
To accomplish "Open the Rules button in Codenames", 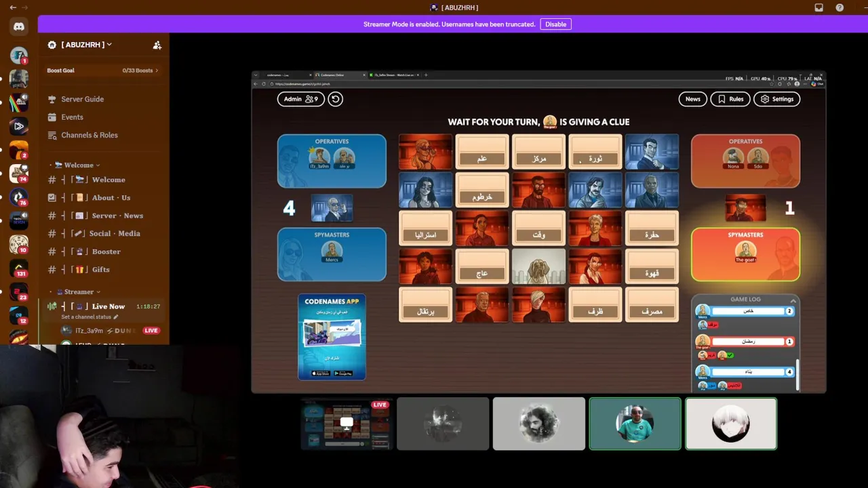I will click(x=730, y=99).
